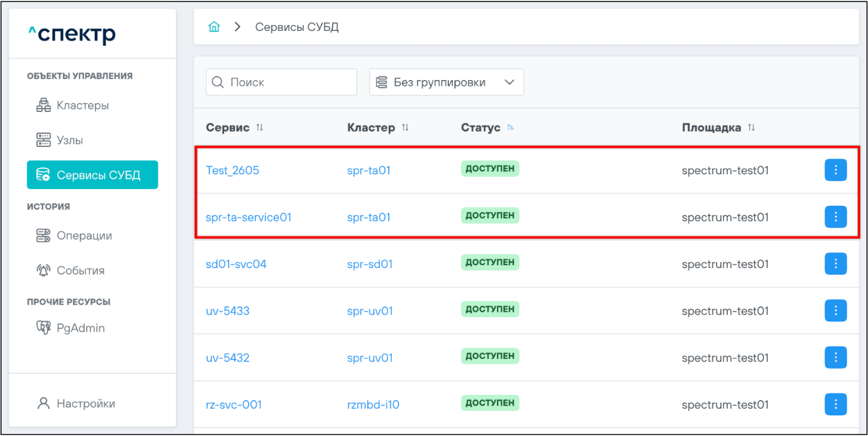Image resolution: width=868 pixels, height=436 pixels.
Task: Sort table by Площадка column icon
Action: coord(751,127)
